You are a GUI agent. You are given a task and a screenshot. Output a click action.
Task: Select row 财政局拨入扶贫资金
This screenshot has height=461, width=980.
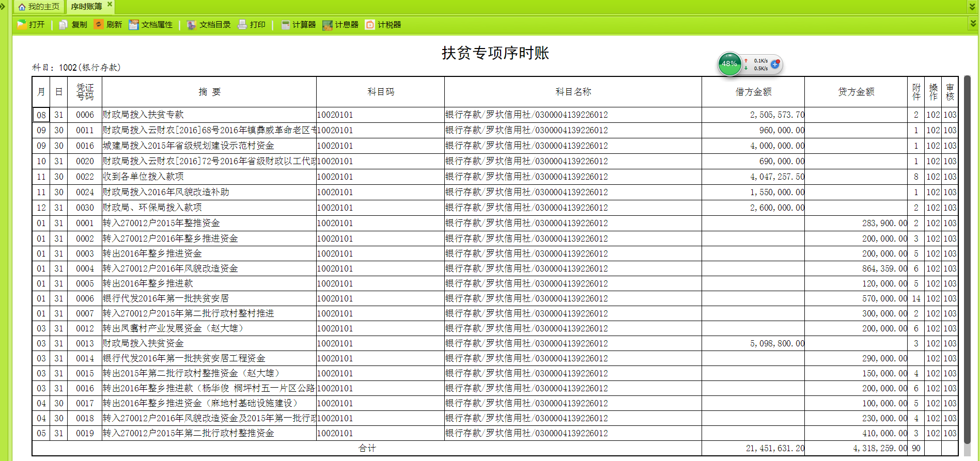[x=495, y=343]
